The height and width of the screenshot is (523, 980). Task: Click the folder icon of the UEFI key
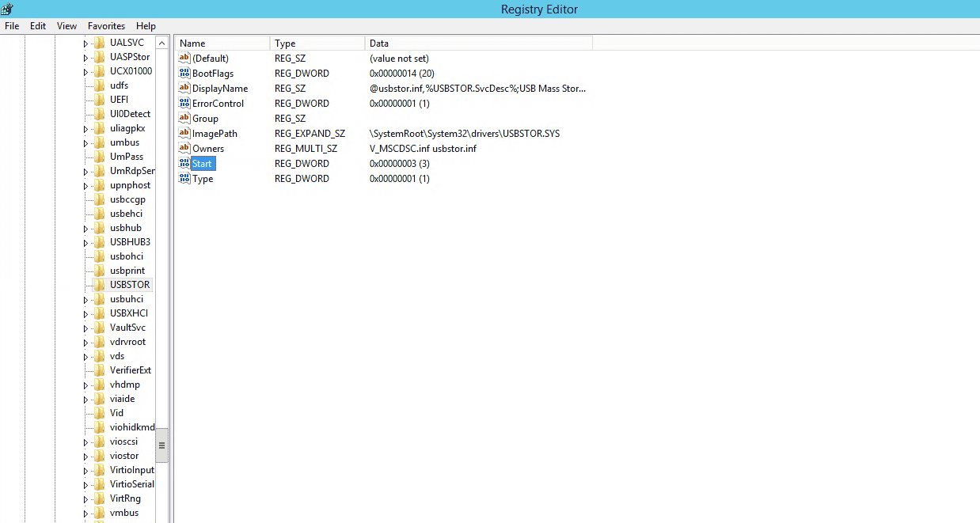100,100
